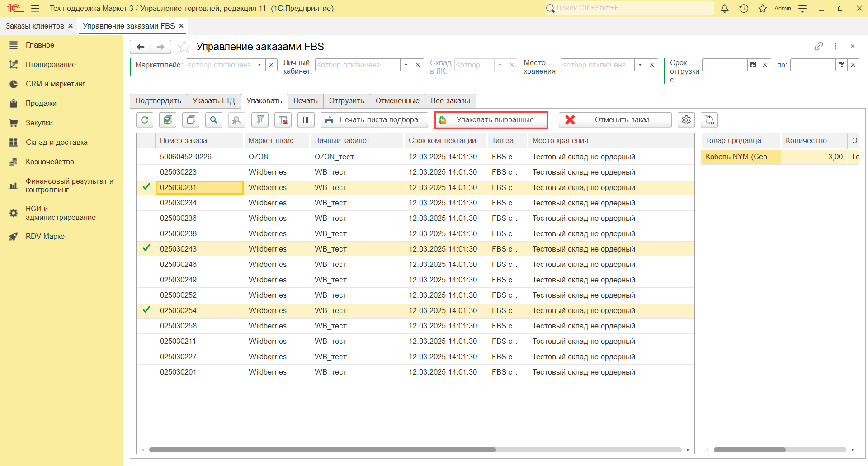Viewport: 868px width, 466px height.
Task: Toggle check mark for order 025030254
Action: pyautogui.click(x=146, y=310)
